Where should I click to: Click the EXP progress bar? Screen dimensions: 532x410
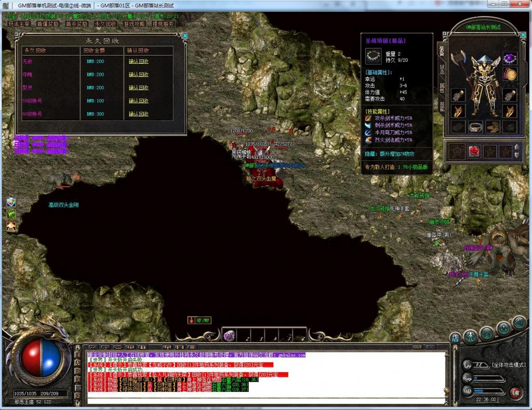[x=488, y=378]
